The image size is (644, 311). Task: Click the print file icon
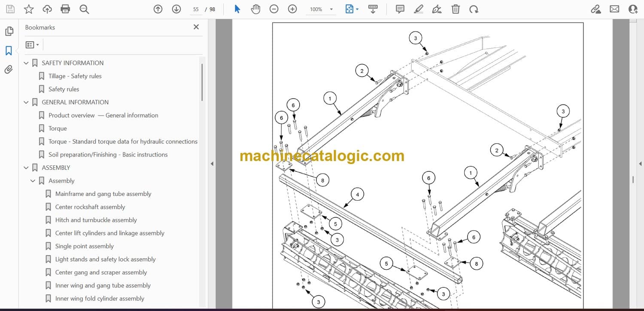pos(65,9)
